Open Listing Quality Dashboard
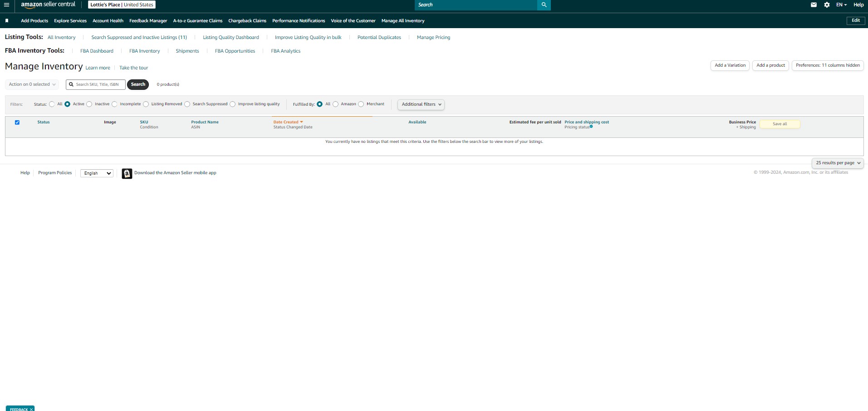 [231, 38]
